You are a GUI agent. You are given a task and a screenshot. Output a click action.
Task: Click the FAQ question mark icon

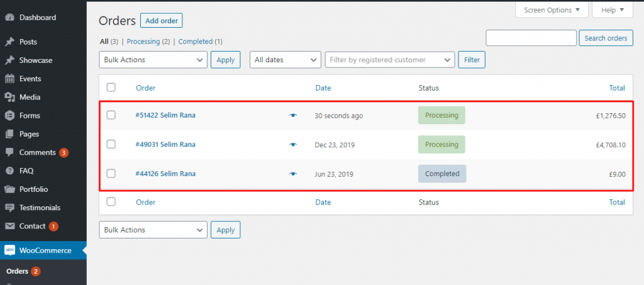tap(9, 170)
